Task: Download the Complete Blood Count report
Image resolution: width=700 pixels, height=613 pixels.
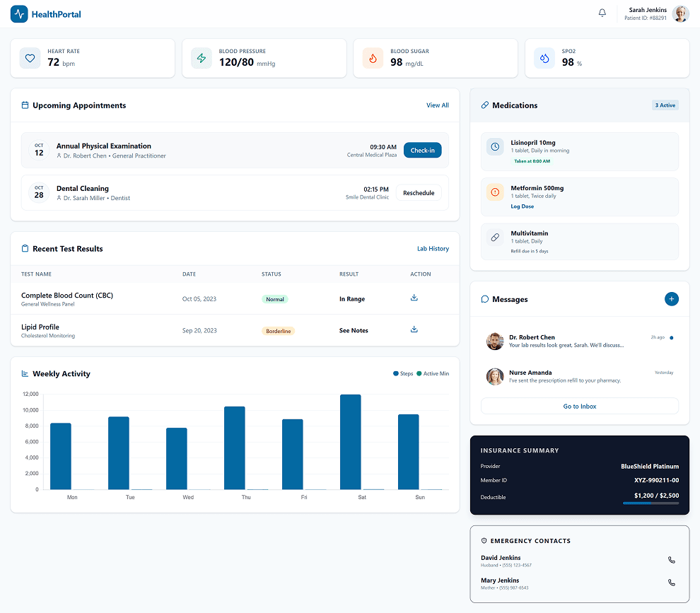Action: click(x=414, y=298)
